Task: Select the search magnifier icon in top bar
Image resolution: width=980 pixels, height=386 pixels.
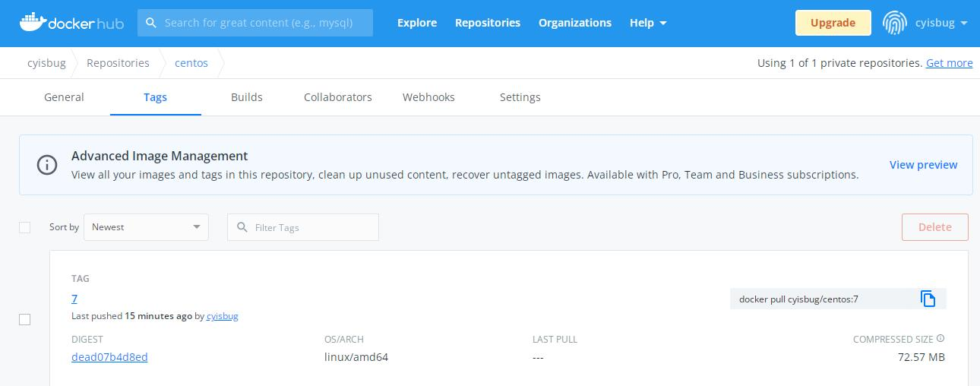Action: (151, 23)
